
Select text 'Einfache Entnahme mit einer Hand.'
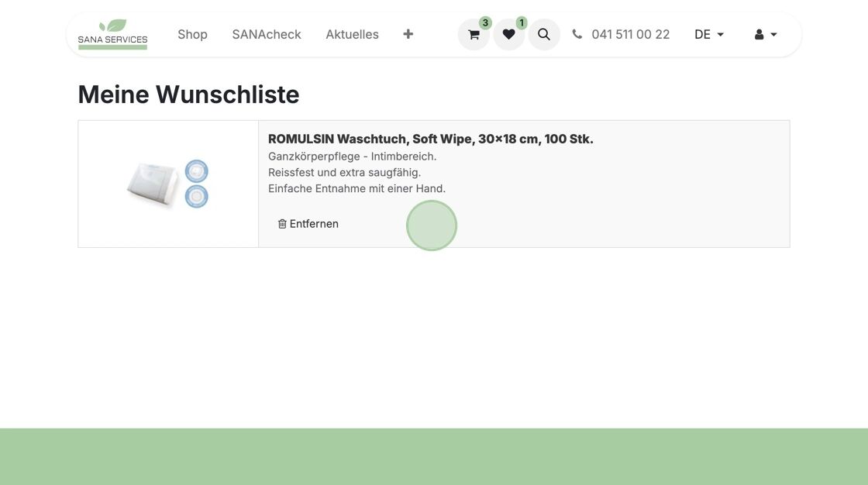(356, 188)
